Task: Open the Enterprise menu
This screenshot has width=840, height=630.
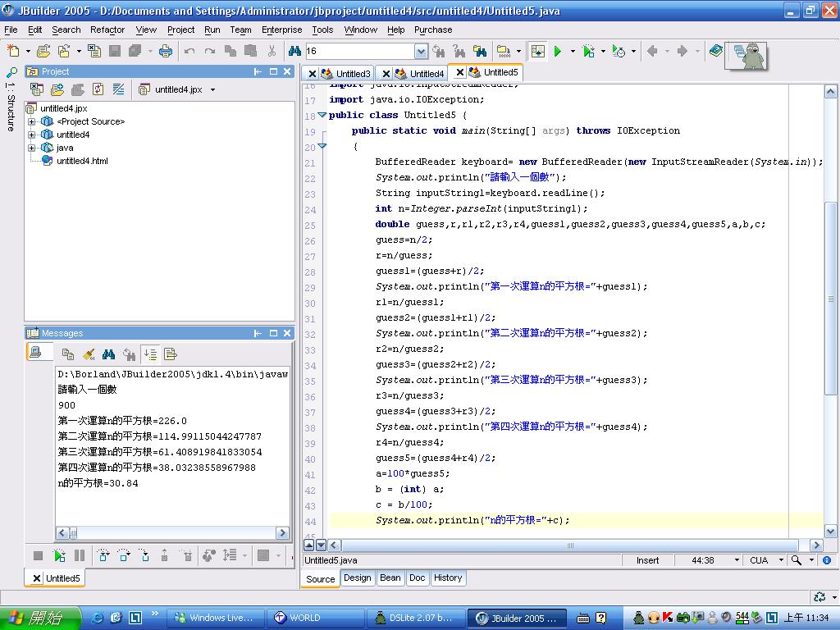Action: pos(282,30)
